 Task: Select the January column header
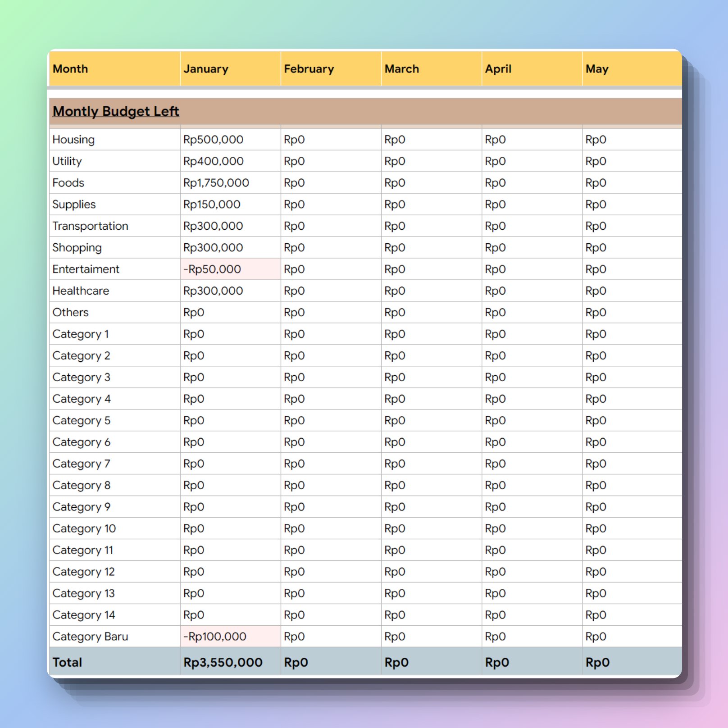(x=206, y=68)
